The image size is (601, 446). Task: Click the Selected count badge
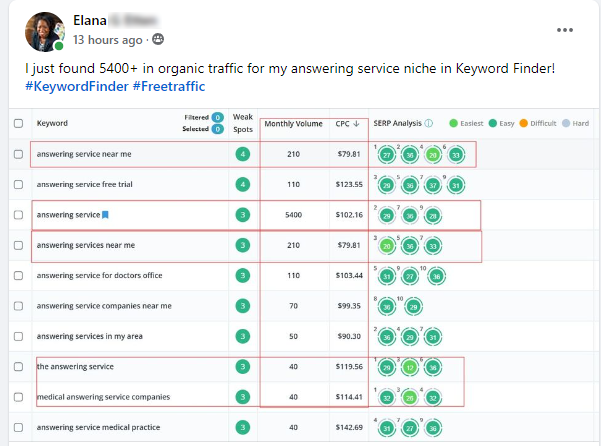tap(217, 129)
